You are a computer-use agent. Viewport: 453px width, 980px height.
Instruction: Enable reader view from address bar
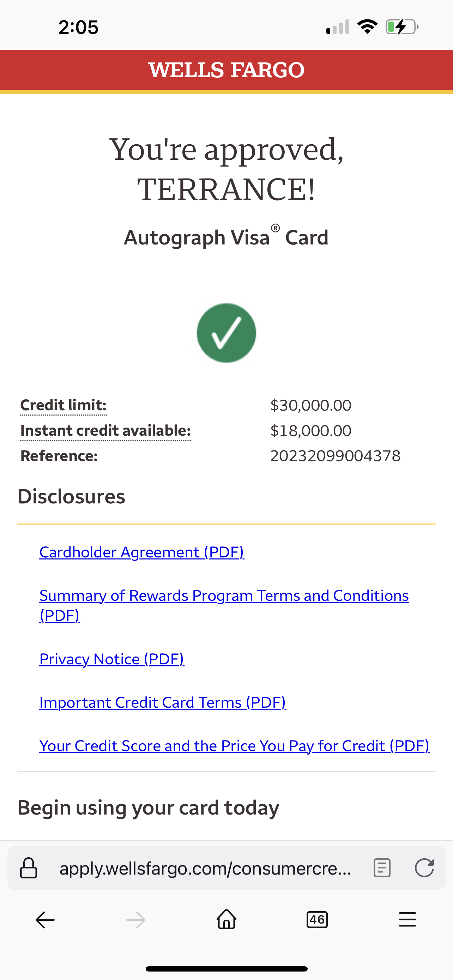(382, 868)
